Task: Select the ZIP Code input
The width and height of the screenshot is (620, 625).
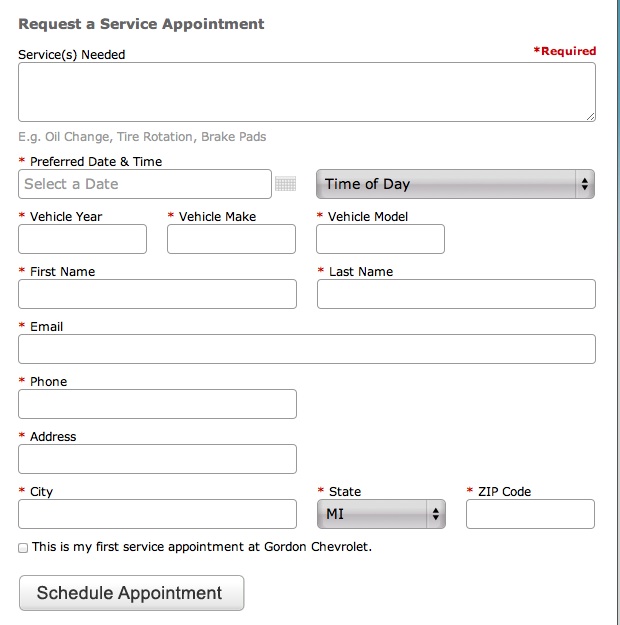Action: coord(530,514)
